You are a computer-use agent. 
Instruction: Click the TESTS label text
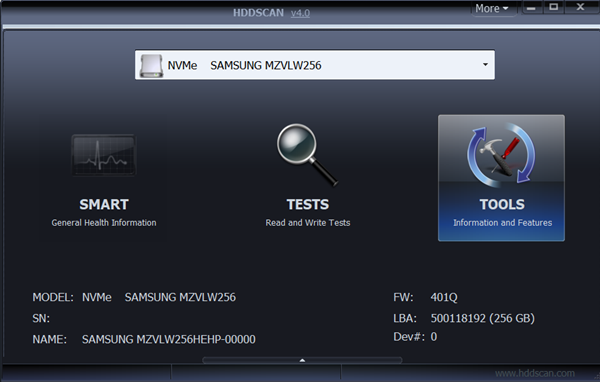point(308,204)
